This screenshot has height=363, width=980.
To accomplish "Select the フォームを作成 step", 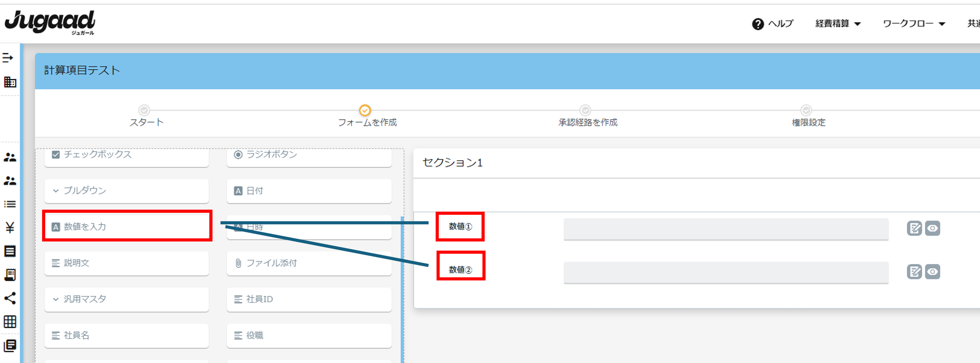I will click(x=367, y=116).
